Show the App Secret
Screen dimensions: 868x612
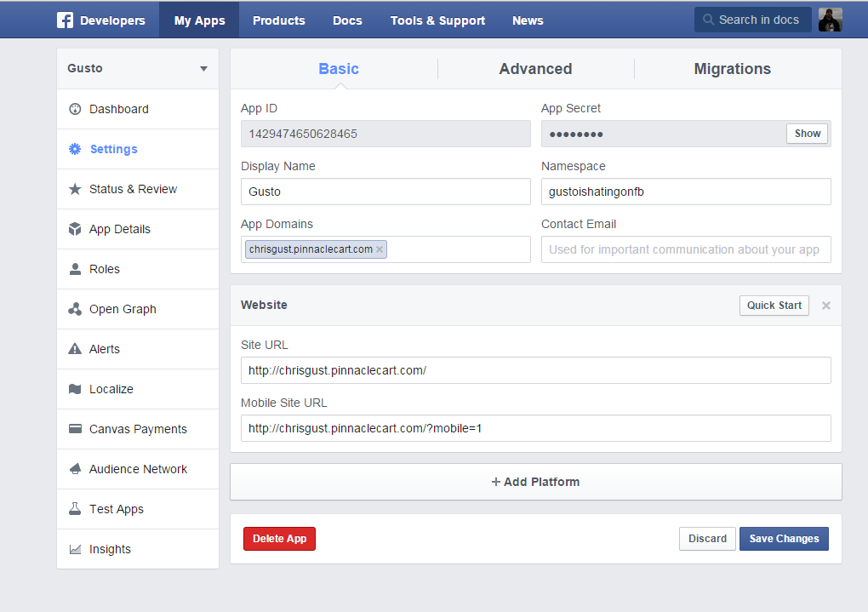[807, 134]
